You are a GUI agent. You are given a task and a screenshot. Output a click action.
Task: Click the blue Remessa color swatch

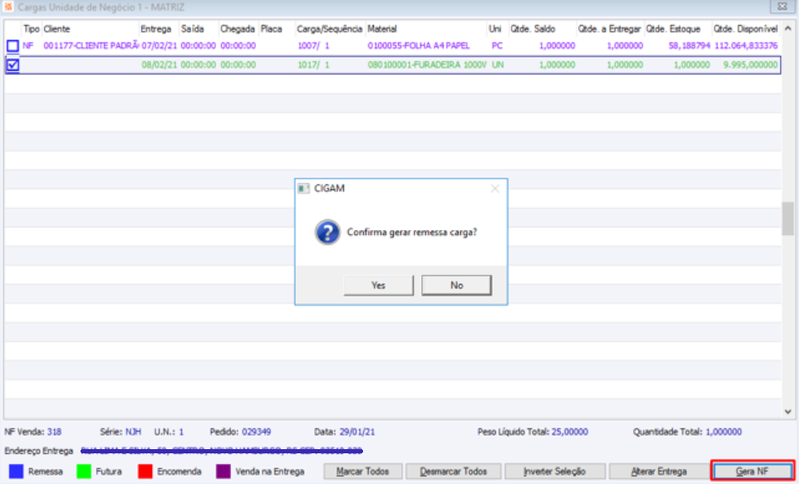tap(16, 471)
